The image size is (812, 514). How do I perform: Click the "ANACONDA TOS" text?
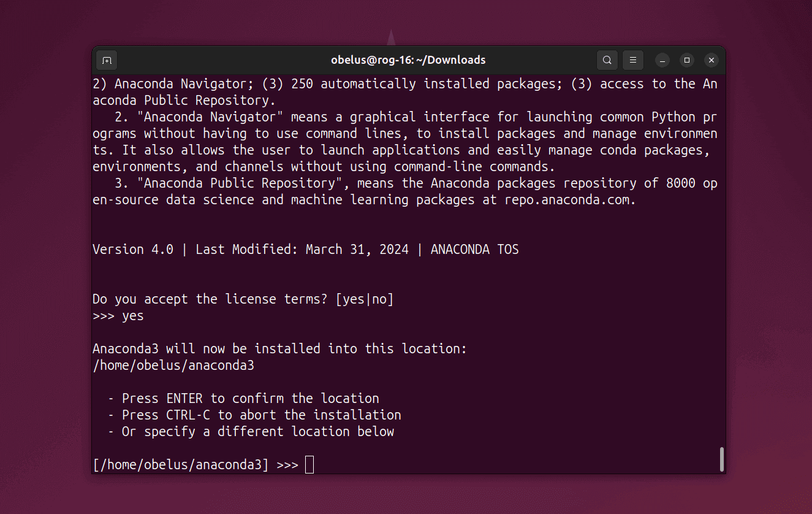coord(474,250)
